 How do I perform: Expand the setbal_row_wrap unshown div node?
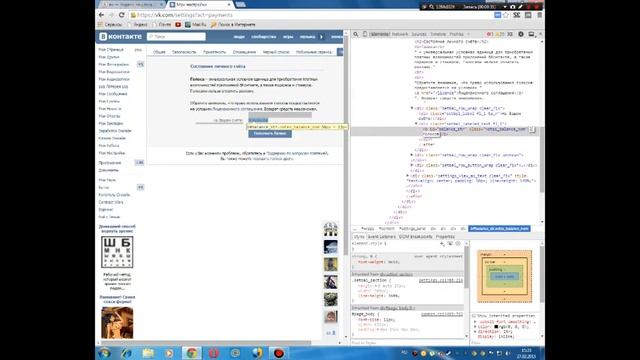tap(412, 155)
